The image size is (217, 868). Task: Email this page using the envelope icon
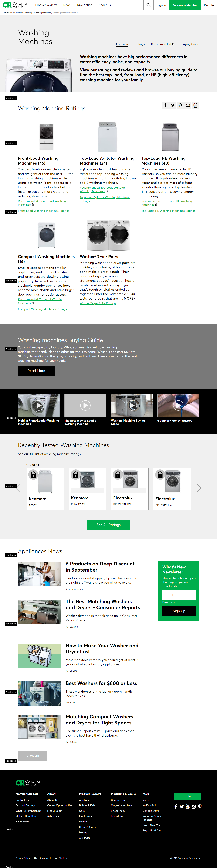[x=188, y=105]
